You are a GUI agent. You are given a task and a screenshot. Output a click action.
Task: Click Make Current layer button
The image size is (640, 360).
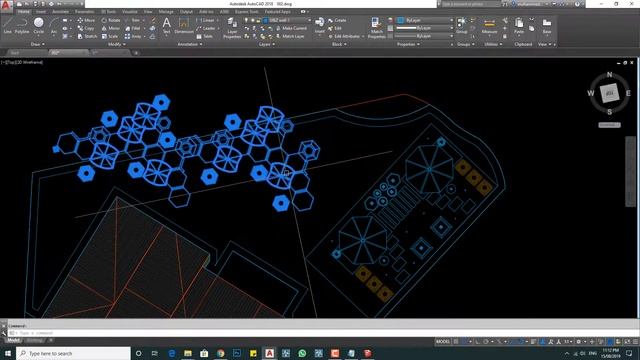click(291, 28)
